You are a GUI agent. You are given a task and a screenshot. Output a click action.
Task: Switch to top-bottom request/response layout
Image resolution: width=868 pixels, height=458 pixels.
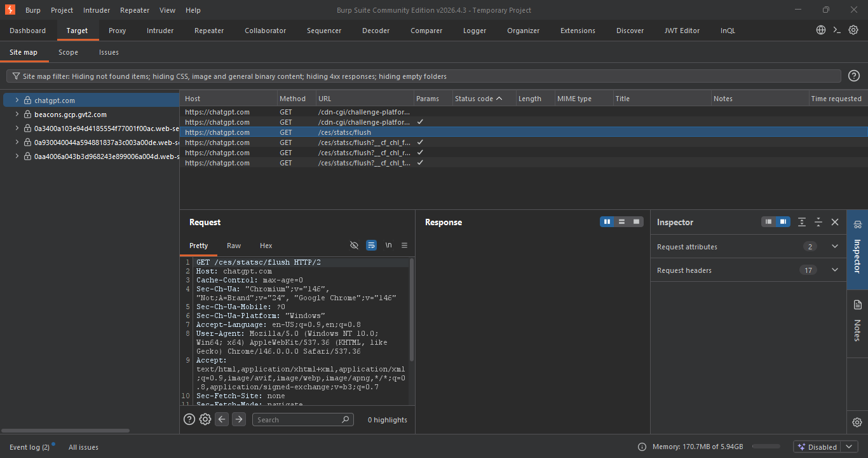click(x=621, y=222)
